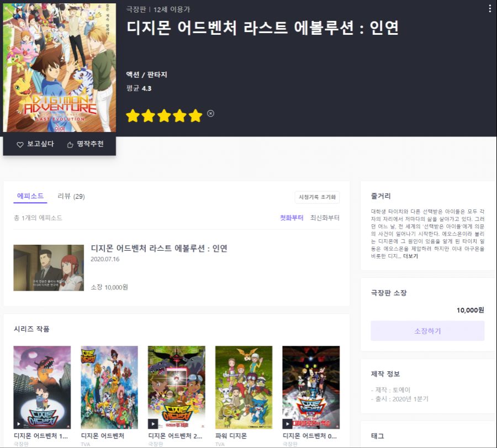Click the 12세 이용가 age rating text
Viewport: 497px width, 448px height.
coord(172,9)
